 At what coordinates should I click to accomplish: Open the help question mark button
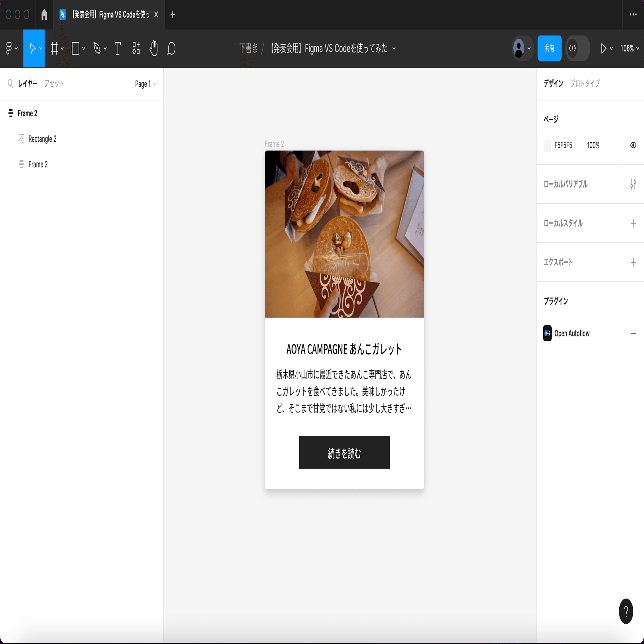626,611
